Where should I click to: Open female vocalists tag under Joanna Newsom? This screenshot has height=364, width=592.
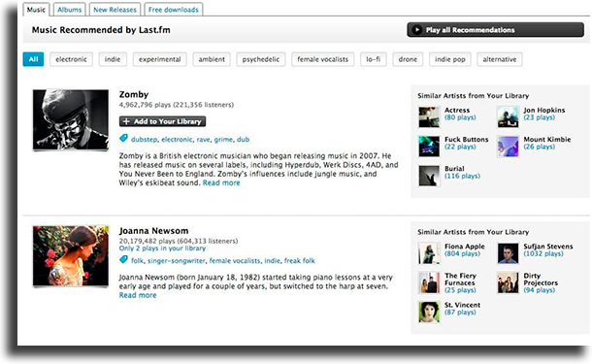[x=235, y=260]
